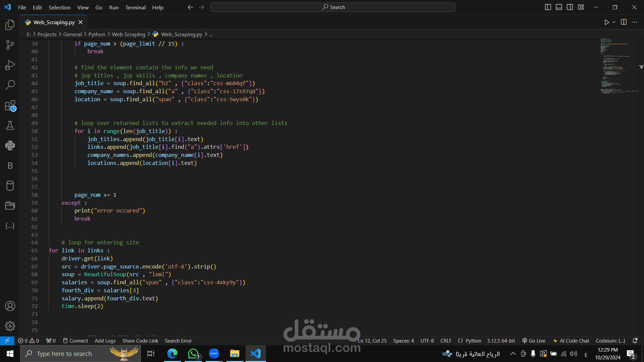Select the Python language mode selector
This screenshot has height=362, width=644.
pos(473,341)
